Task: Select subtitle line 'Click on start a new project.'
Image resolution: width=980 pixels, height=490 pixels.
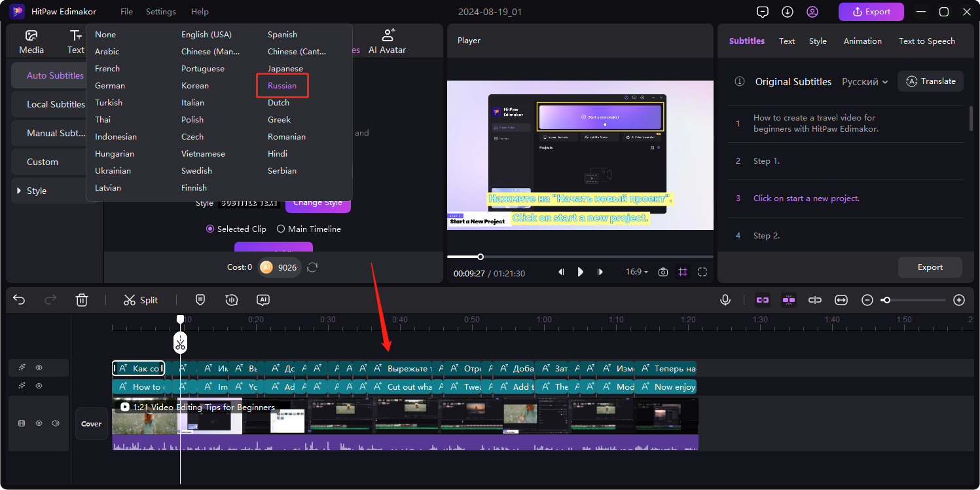Action: (807, 198)
